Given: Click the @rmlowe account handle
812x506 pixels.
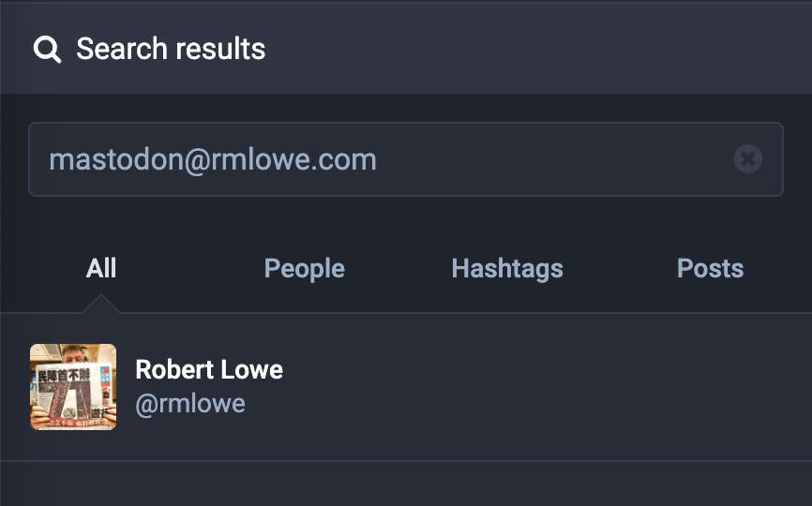Looking at the screenshot, I should 190,404.
